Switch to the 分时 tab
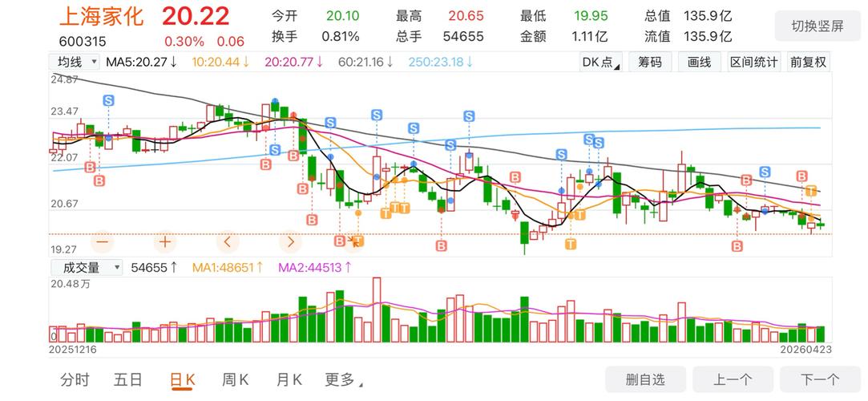Image resolution: width=868 pixels, height=401 pixels. pos(75,380)
